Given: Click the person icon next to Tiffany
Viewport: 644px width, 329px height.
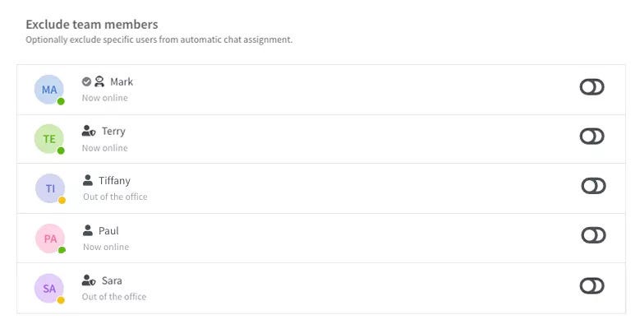Looking at the screenshot, I should point(88,180).
